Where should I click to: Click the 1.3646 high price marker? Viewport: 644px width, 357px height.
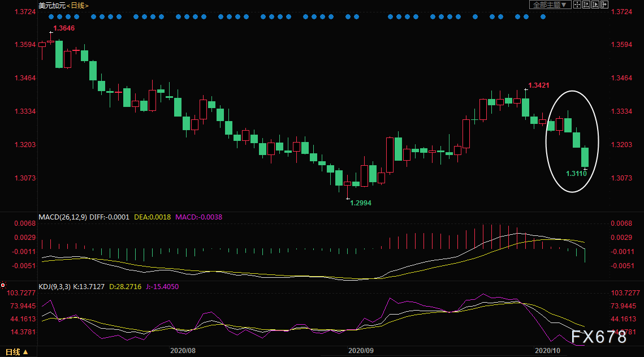(x=64, y=28)
